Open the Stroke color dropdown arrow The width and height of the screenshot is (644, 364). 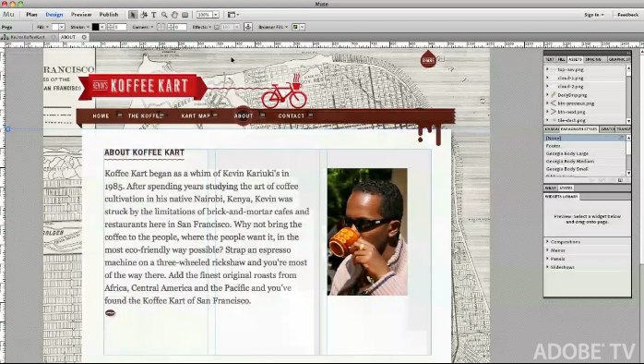(x=102, y=27)
